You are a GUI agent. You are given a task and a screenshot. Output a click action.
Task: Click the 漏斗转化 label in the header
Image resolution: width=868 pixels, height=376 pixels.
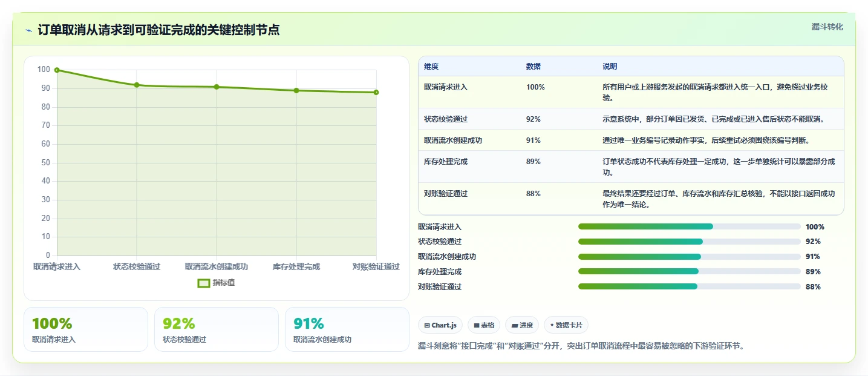click(827, 27)
